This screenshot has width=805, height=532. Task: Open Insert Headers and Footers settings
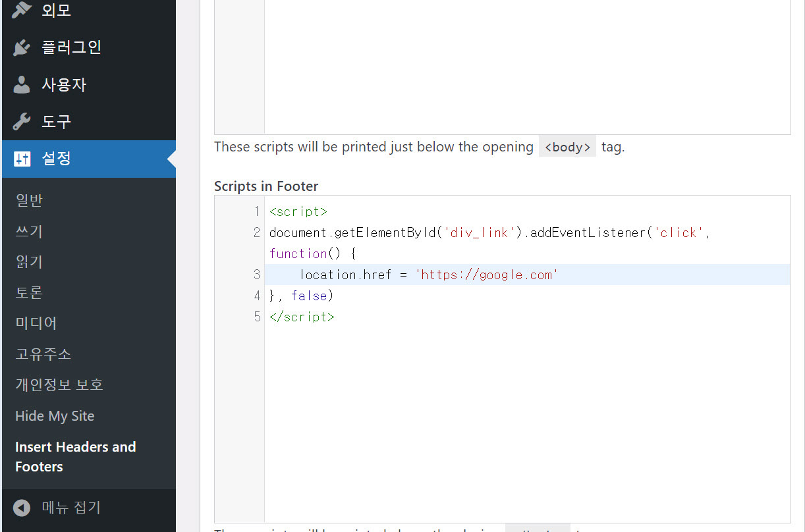(x=75, y=456)
